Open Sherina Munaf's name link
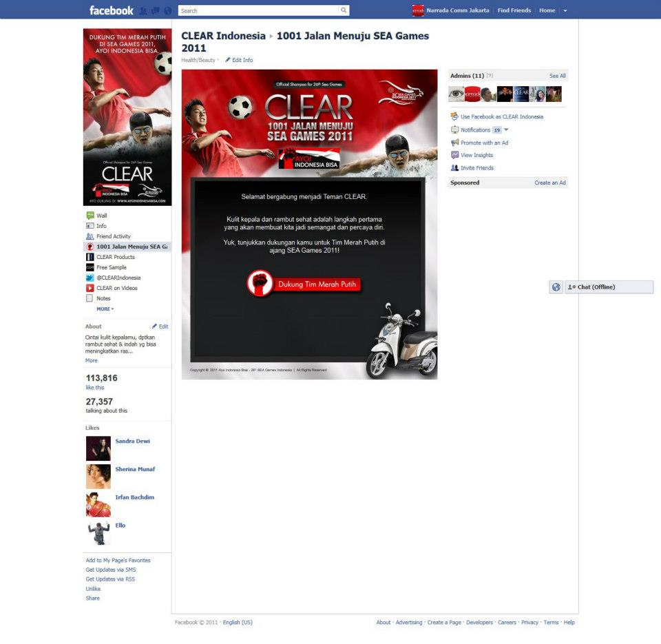Image resolution: width=661 pixels, height=644 pixels. (x=135, y=469)
